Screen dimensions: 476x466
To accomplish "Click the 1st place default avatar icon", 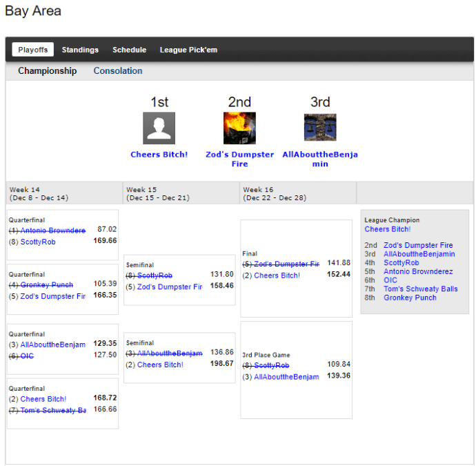I will [x=159, y=128].
